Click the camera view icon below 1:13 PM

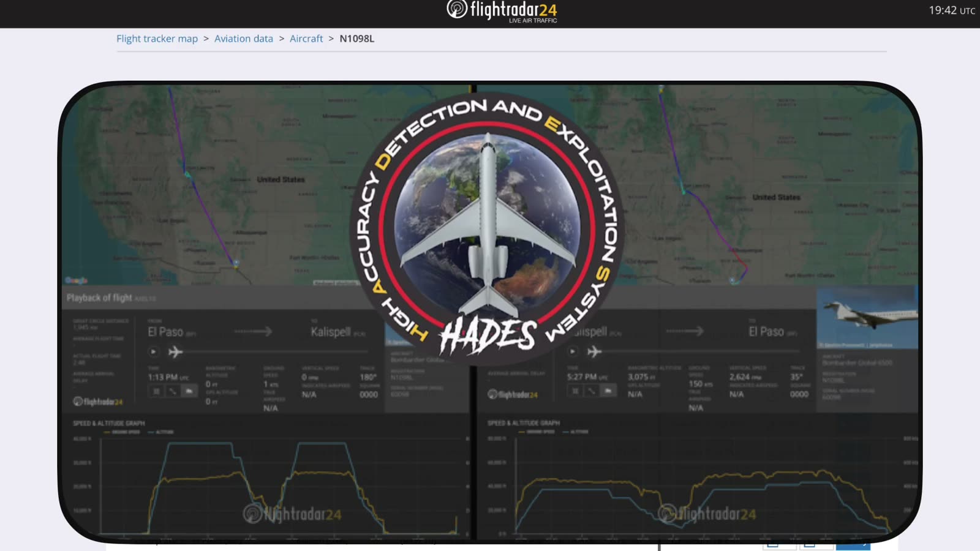[x=189, y=391]
